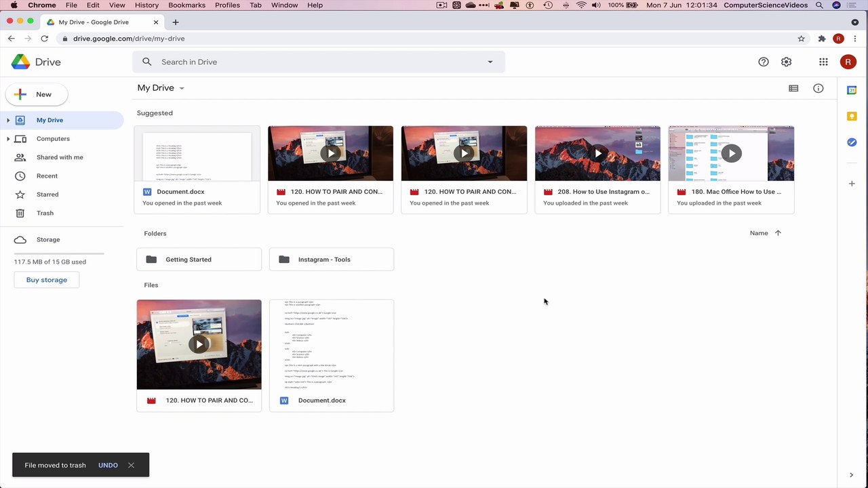Open the Google apps grid
The width and height of the screenshot is (868, 488).
pyautogui.click(x=823, y=62)
